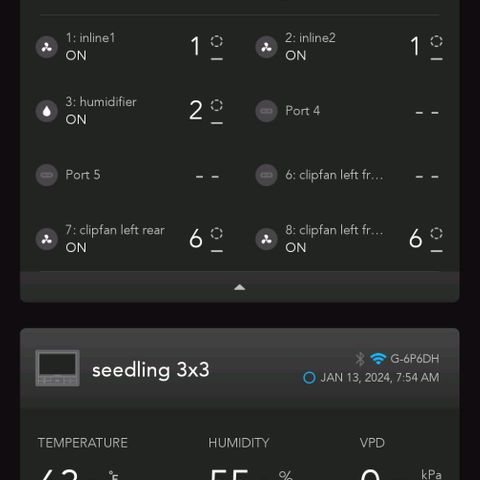Tap the inline1 fan icon
The height and width of the screenshot is (480, 480).
click(47, 47)
